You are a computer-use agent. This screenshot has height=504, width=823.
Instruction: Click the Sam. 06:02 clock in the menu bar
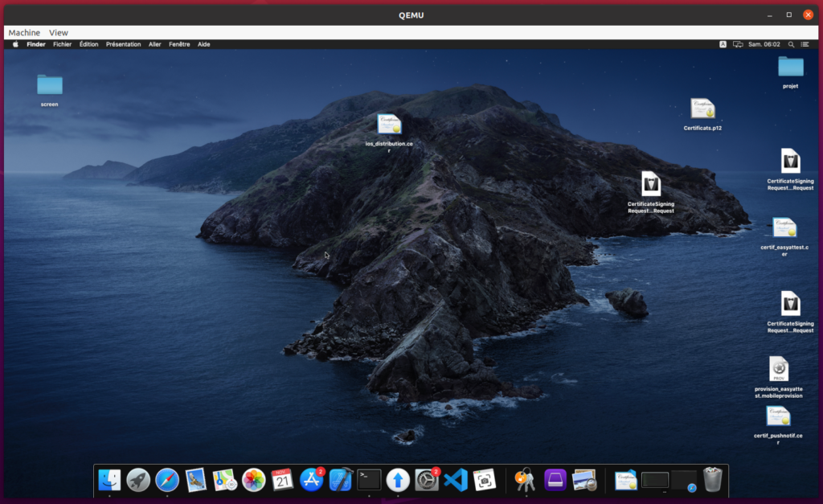click(x=764, y=44)
